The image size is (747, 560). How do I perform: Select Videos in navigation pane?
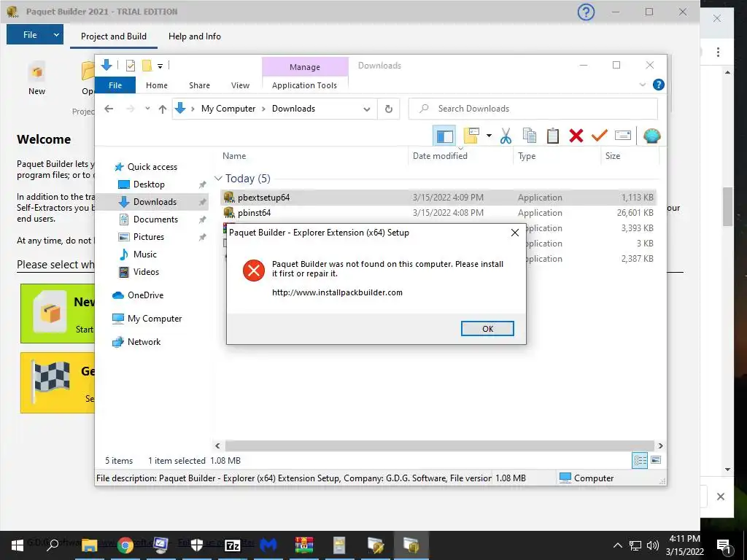[x=146, y=272]
